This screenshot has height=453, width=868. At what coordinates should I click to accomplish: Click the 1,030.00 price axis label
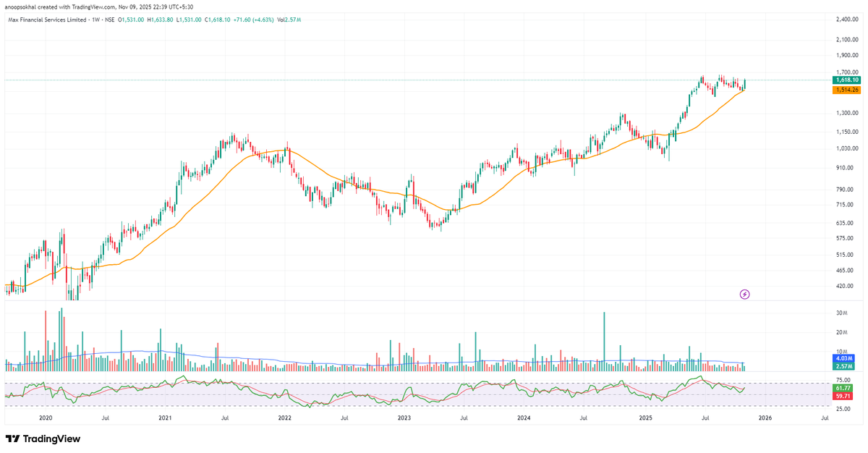[847, 148]
